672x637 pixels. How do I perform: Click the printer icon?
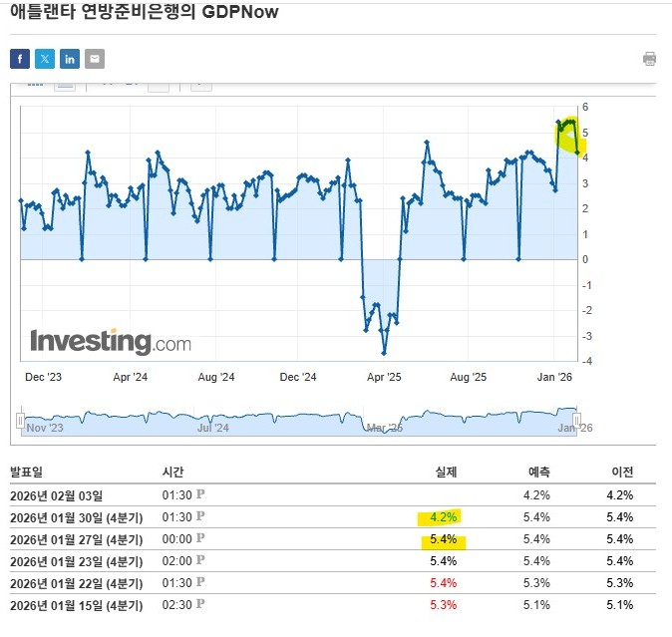pyautogui.click(x=650, y=59)
